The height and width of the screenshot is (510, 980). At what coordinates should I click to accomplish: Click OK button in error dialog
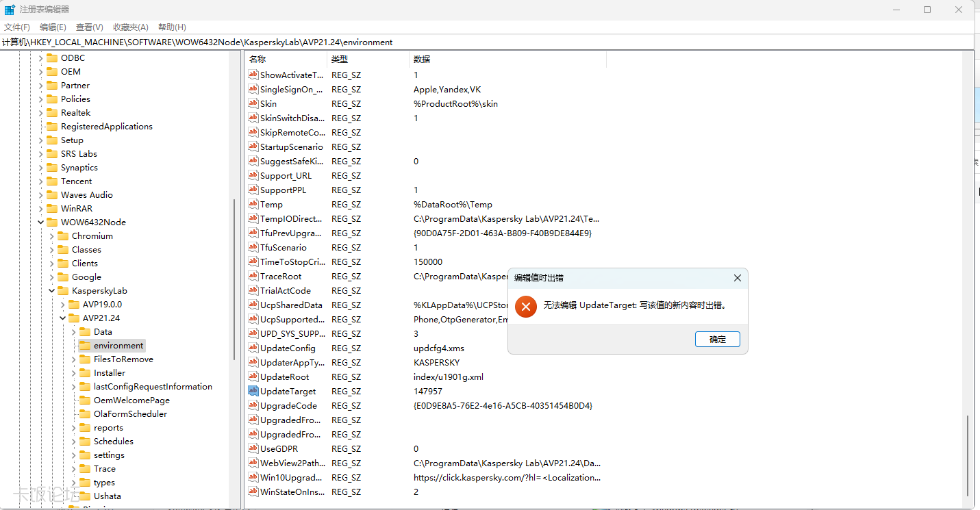click(717, 340)
